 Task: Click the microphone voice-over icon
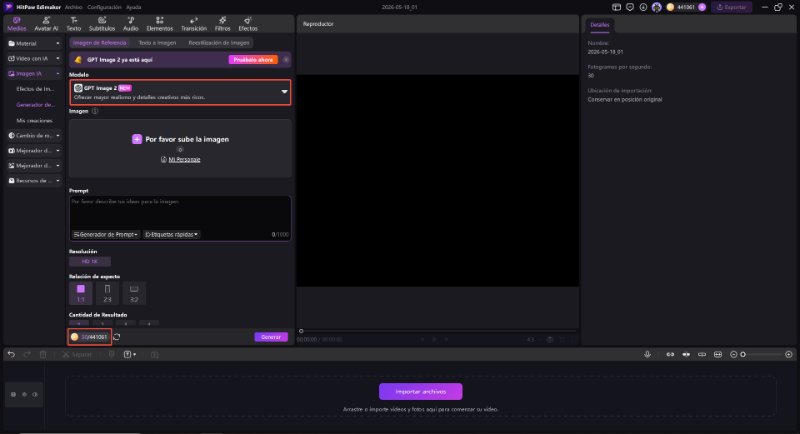(647, 354)
